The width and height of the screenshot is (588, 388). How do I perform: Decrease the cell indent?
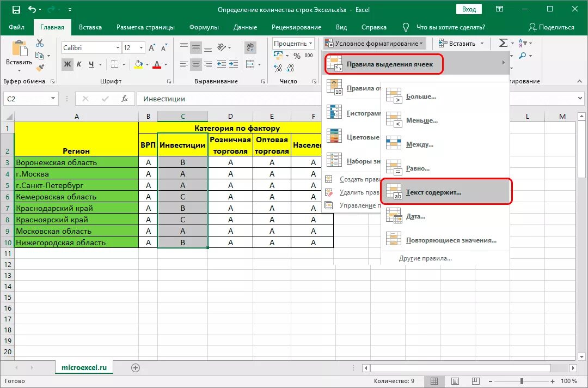pos(221,64)
